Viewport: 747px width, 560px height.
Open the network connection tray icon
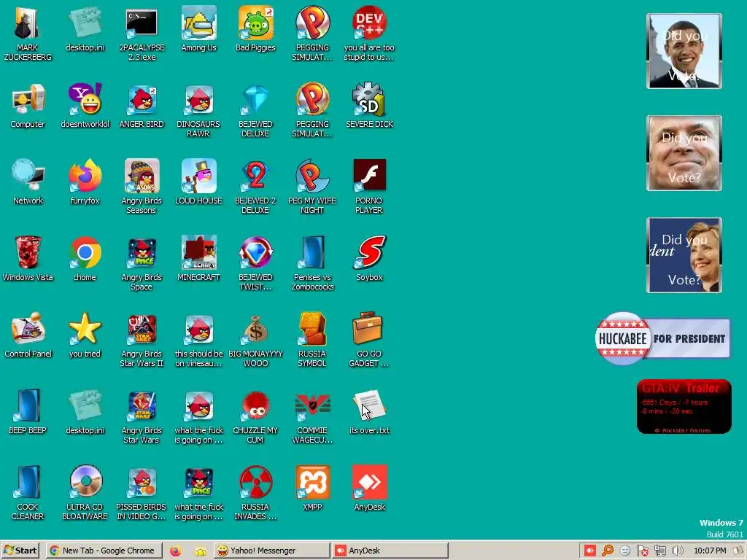(659, 551)
